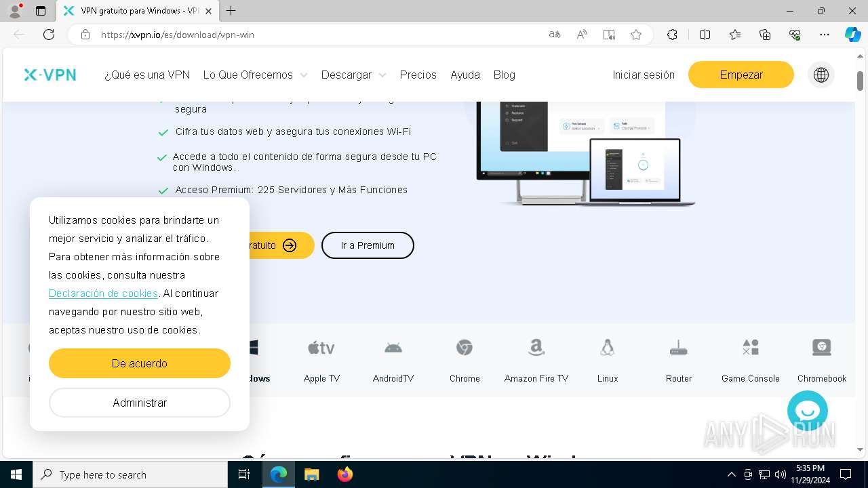This screenshot has height=488, width=868.
Task: Open the Ayuda menu item
Action: [x=465, y=75]
